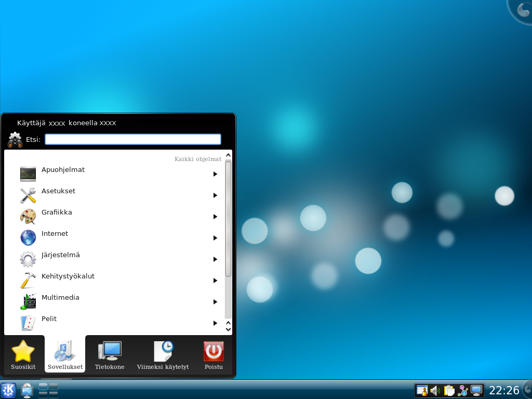The height and width of the screenshot is (399, 532).
Task: Open the Viimeksi käytetyt tab
Action: coord(163,356)
